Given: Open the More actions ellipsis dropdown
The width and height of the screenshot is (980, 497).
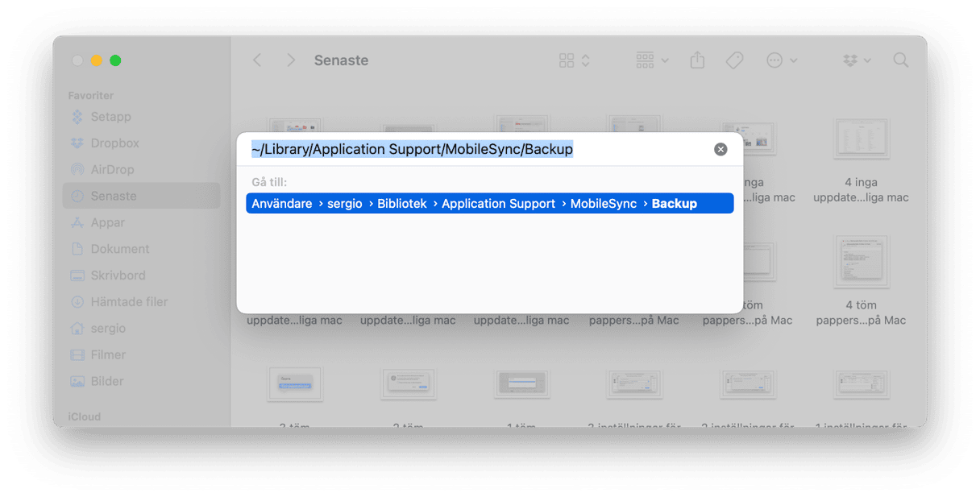Looking at the screenshot, I should 782,60.
